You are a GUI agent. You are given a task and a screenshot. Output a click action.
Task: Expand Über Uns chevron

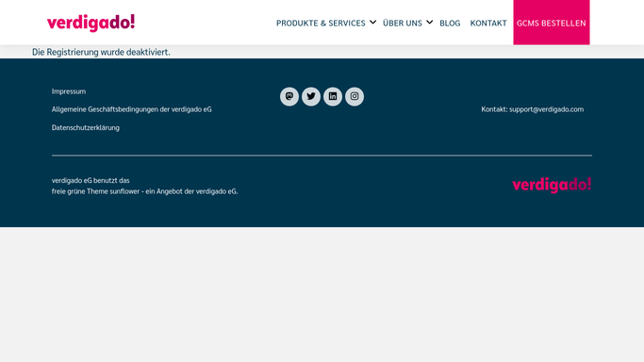pyautogui.click(x=430, y=23)
